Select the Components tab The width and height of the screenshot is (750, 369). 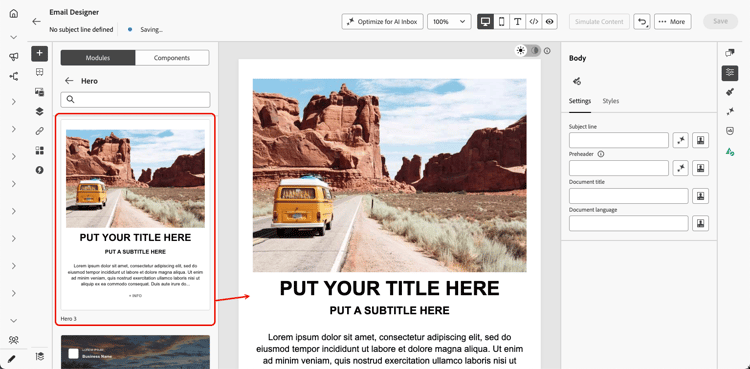point(172,58)
